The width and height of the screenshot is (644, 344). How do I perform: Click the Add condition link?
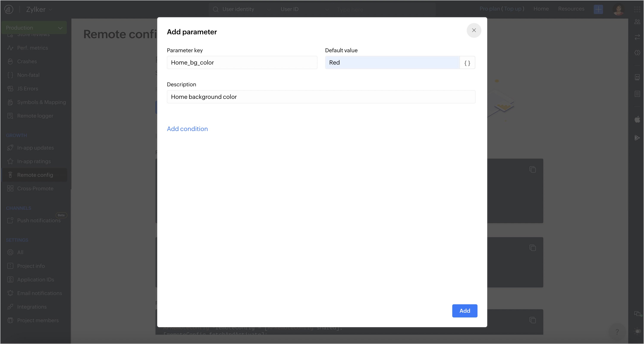coord(187,129)
